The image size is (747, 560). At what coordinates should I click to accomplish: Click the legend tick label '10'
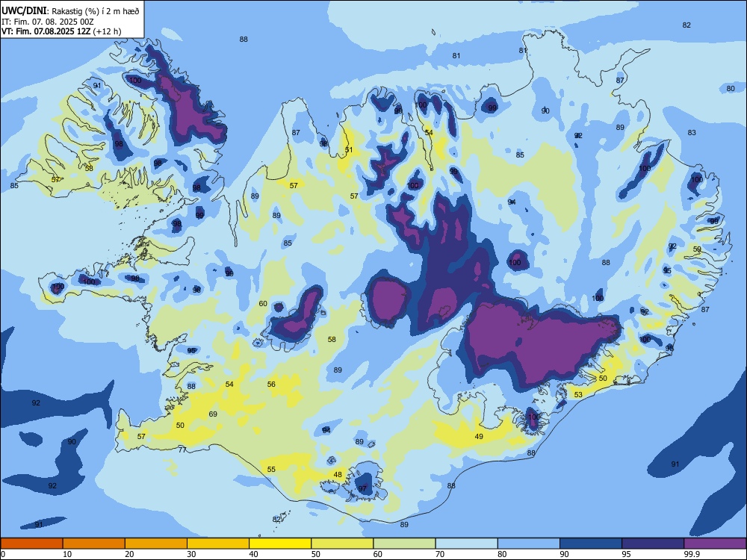67,554
